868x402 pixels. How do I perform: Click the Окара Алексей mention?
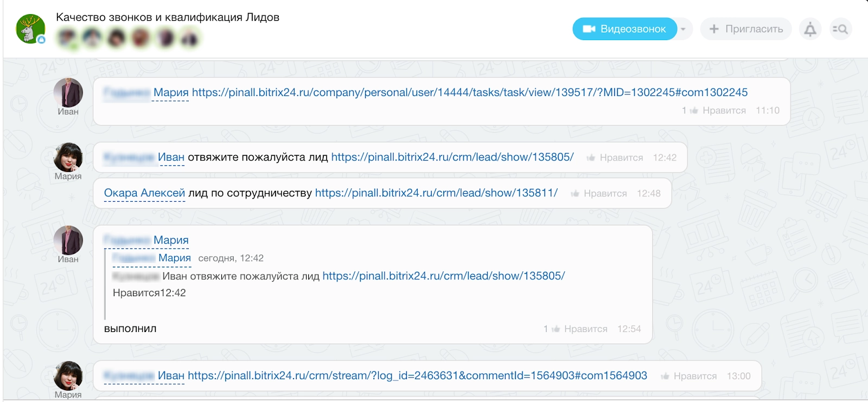pyautogui.click(x=144, y=193)
